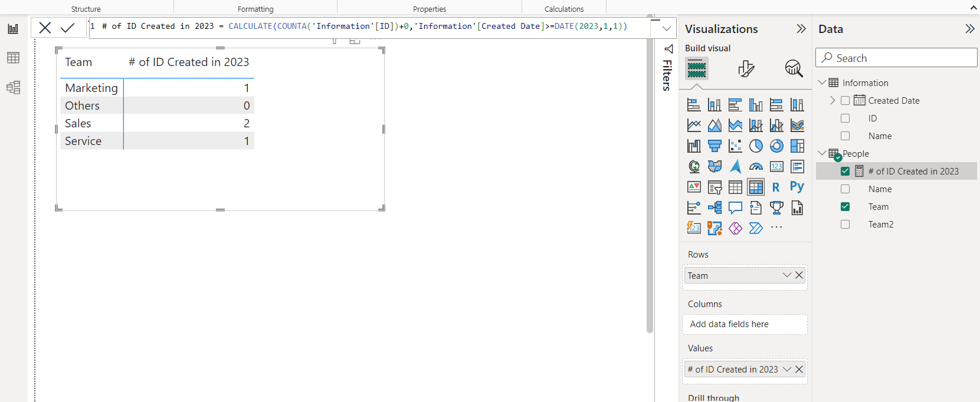
Task: Open # of ID Created dropdown in Values
Action: pyautogui.click(x=786, y=370)
